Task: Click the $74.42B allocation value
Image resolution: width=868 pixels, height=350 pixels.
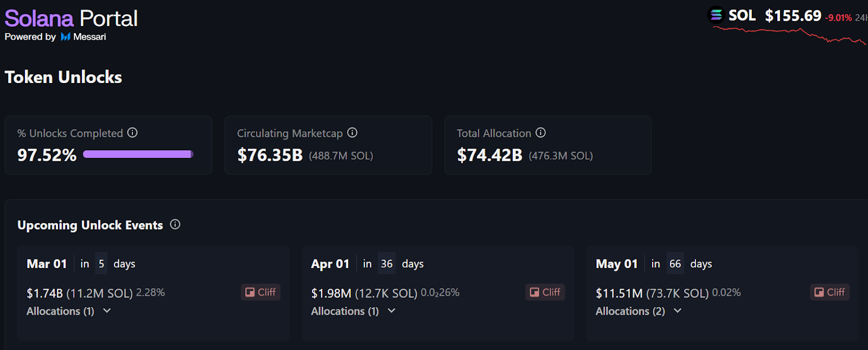Action: click(489, 155)
